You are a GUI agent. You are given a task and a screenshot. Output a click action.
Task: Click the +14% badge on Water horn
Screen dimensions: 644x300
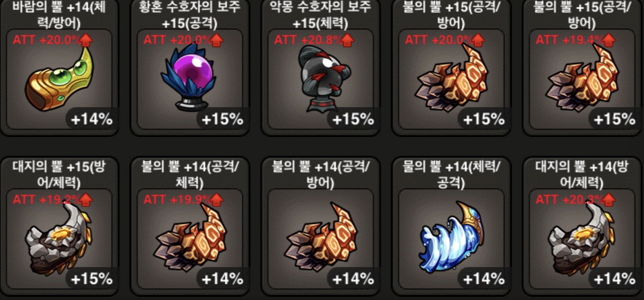[483, 279]
